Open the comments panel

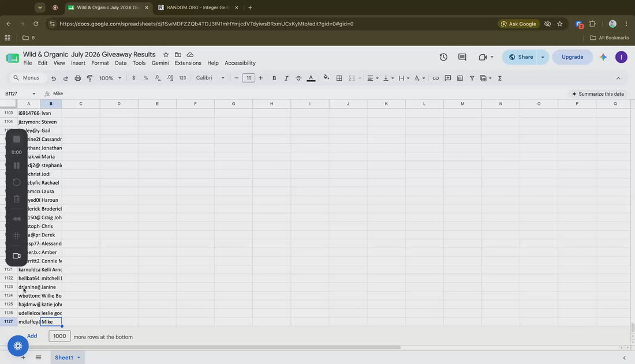point(462,57)
